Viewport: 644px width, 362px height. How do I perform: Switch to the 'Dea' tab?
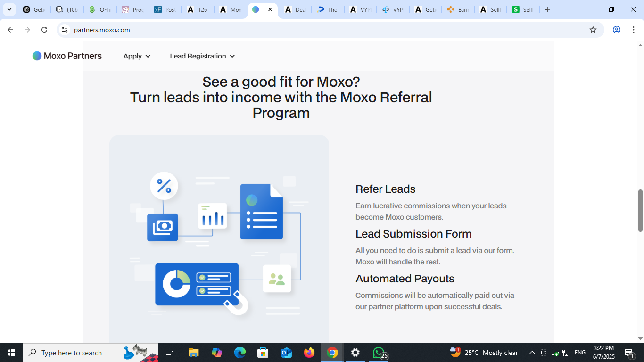pos(295,9)
